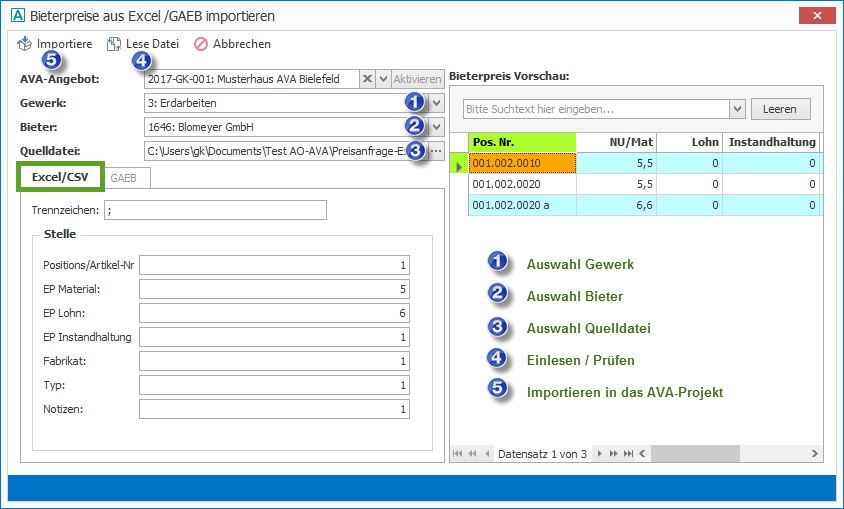This screenshot has height=509, width=844.
Task: Click the Aktivieren button
Action: pyautogui.click(x=417, y=79)
